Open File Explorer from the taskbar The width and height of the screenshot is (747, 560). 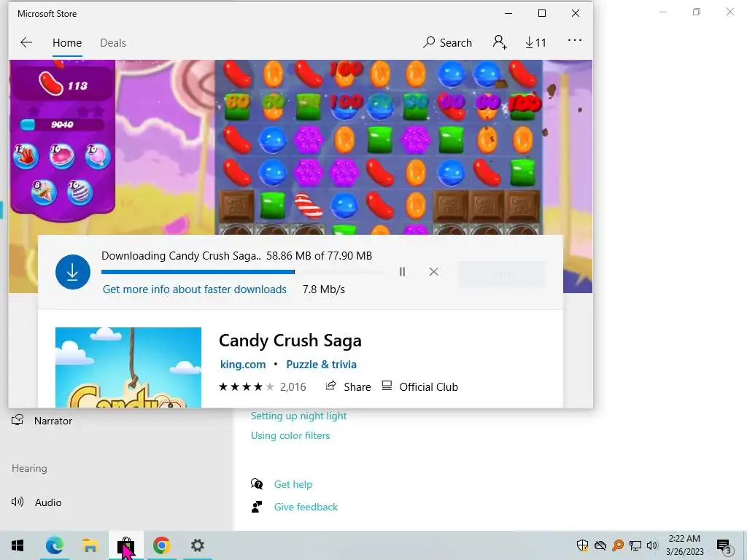point(90,545)
